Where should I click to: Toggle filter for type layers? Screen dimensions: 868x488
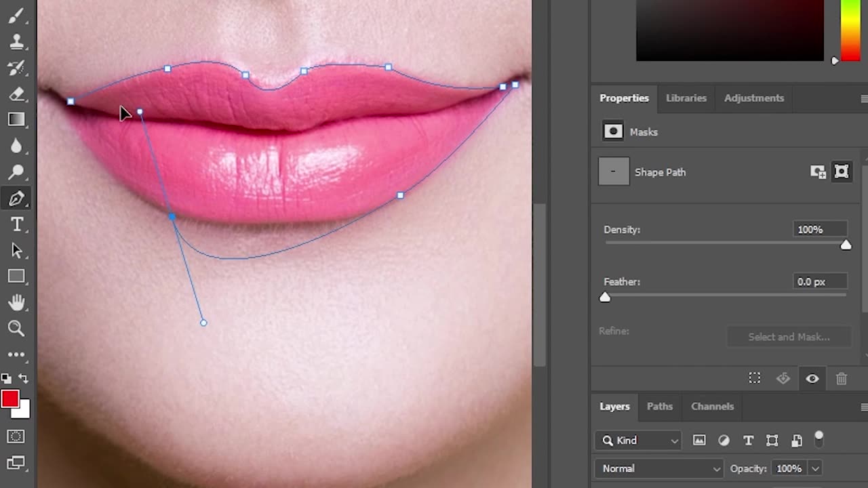748,441
